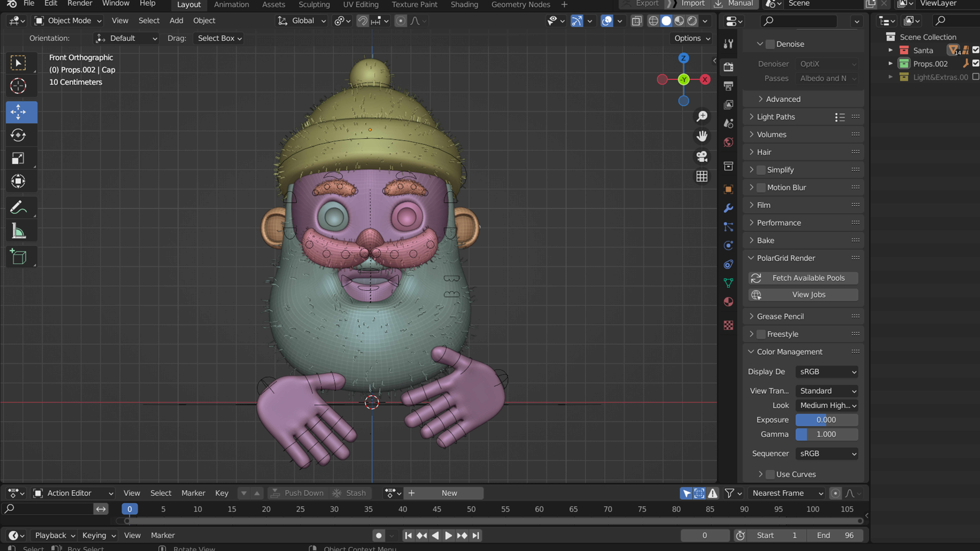Switch orthographic/perspective grid icon
980x551 pixels.
[x=702, y=176]
